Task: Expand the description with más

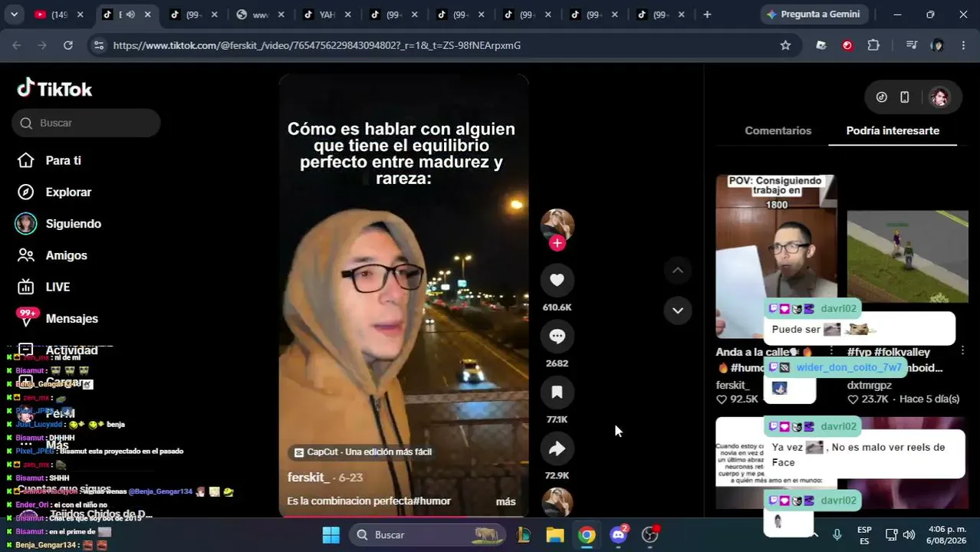Action: [x=505, y=501]
